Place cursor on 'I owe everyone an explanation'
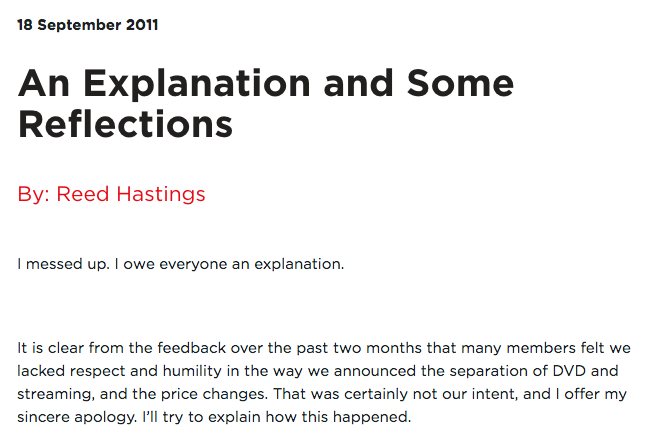Screen dimensions: 650x438 pyautogui.click(x=229, y=264)
